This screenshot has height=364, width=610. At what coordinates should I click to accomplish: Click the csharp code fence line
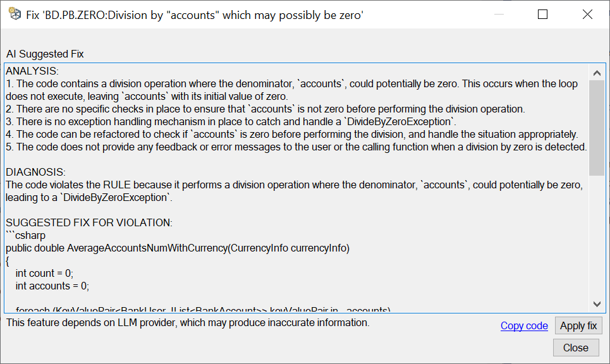click(26, 235)
